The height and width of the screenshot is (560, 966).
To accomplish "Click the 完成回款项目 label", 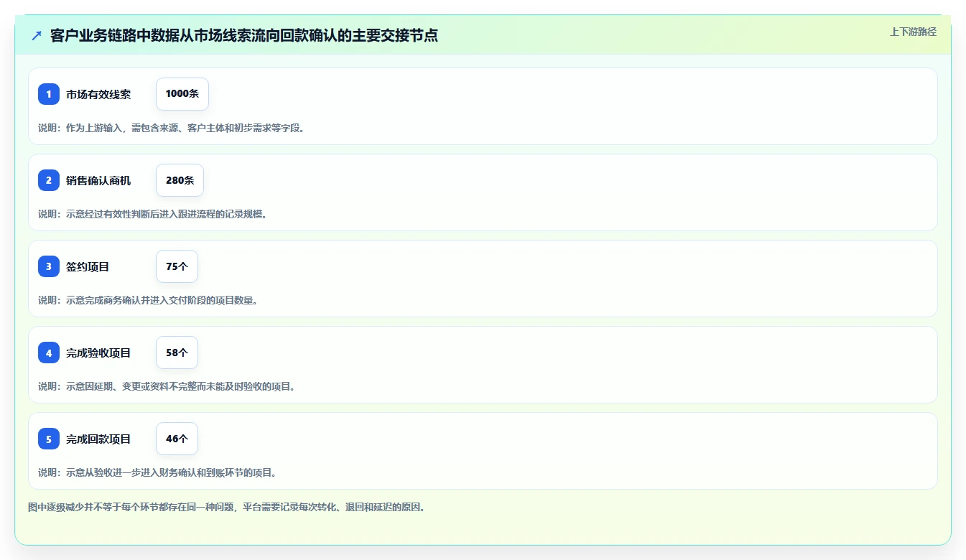I will 98,439.
